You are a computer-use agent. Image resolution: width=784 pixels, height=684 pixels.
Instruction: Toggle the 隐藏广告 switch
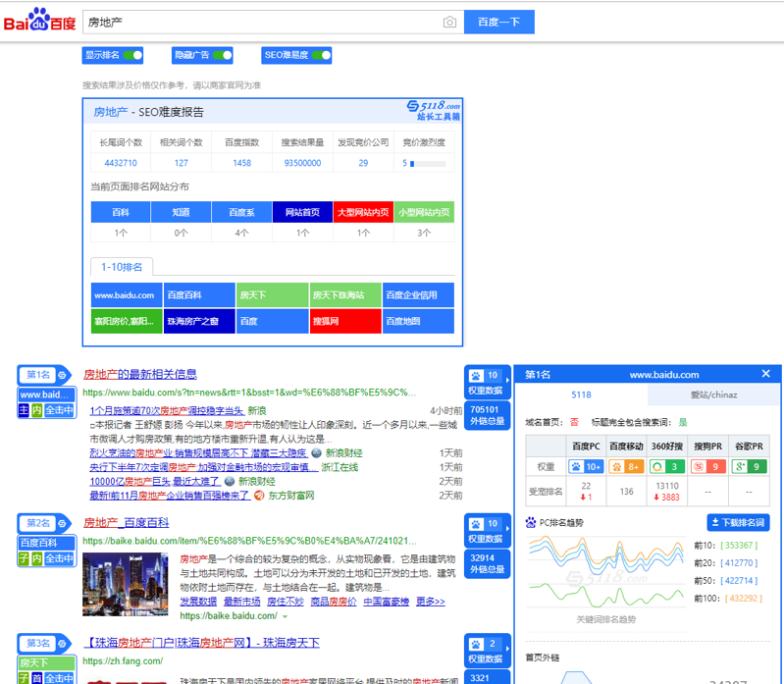coord(223,55)
